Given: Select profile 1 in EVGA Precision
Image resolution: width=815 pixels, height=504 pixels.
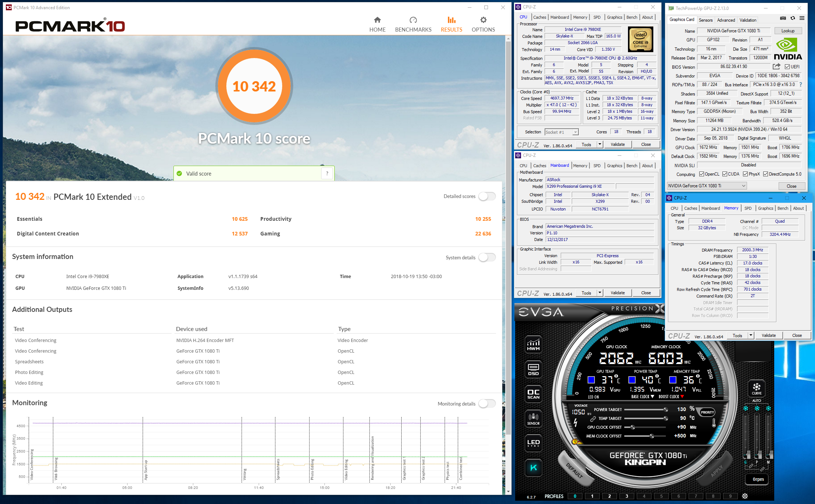Looking at the screenshot, I should [x=592, y=496].
